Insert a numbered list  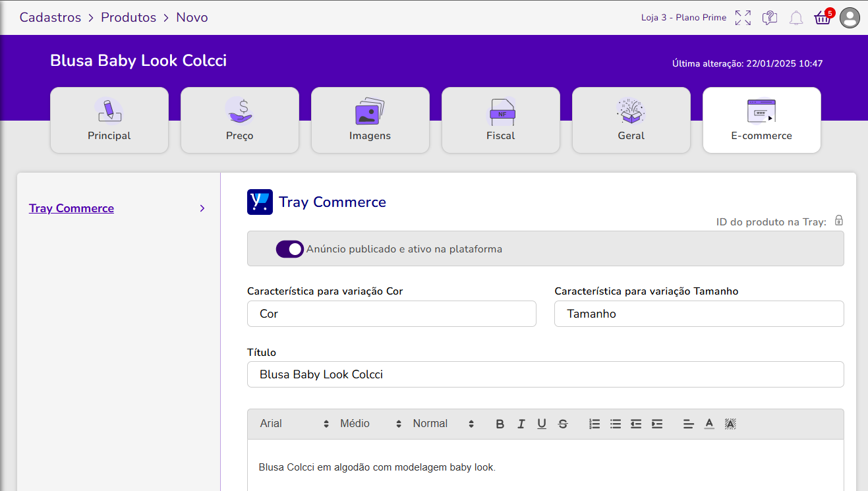coord(594,424)
